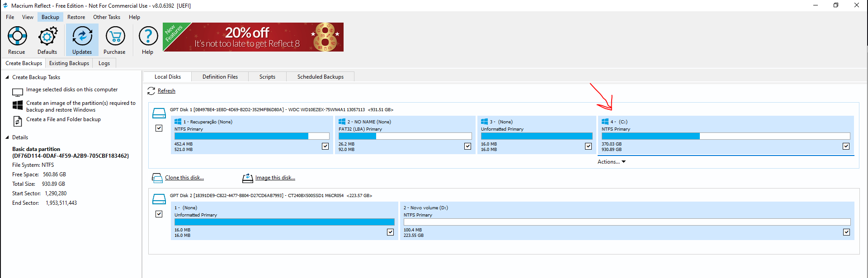Open the Other Tasks menu
868x278 pixels.
(x=107, y=17)
